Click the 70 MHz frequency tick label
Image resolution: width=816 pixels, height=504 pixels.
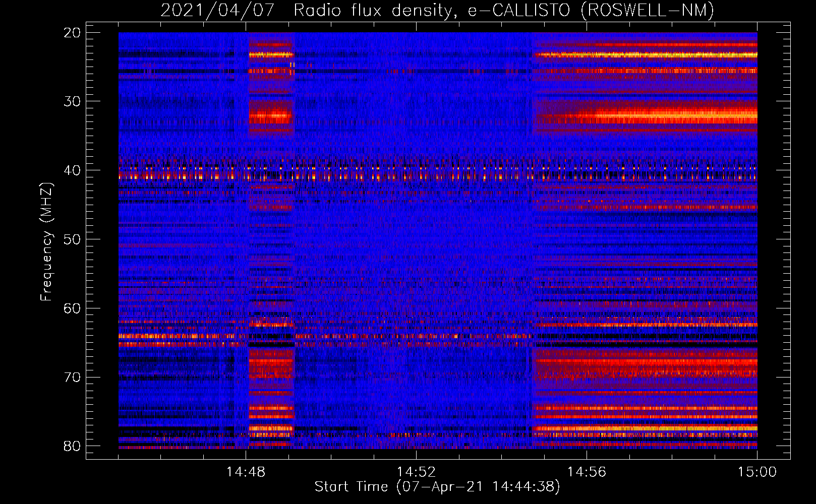(x=73, y=377)
